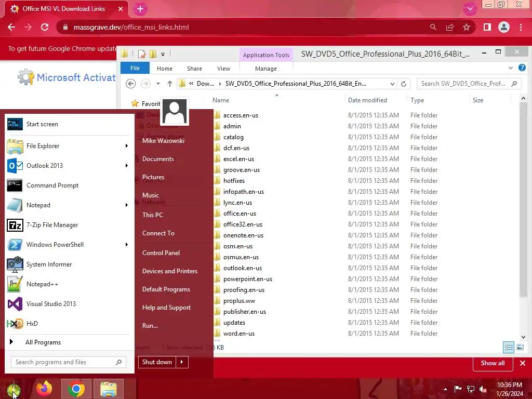
Task: Click Explorer scrollbar down arrow
Action: (523, 337)
